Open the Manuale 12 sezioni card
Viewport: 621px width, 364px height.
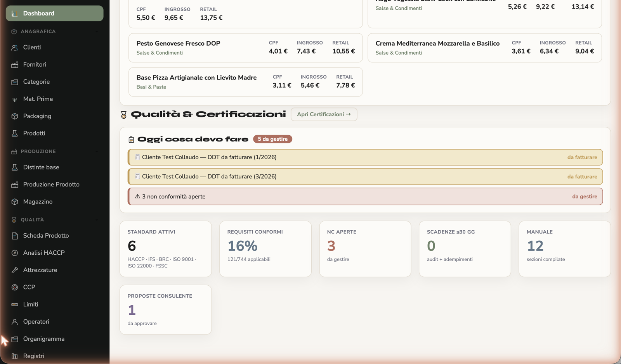point(565,249)
